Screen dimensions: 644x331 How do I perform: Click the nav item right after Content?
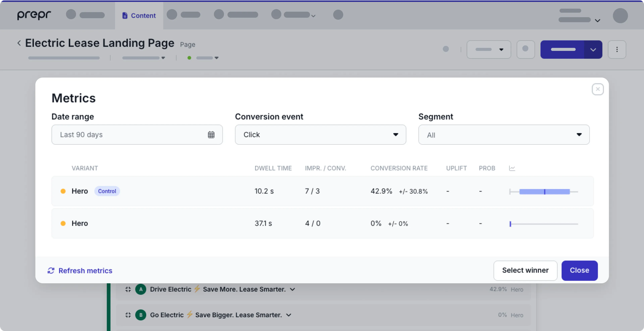183,15
